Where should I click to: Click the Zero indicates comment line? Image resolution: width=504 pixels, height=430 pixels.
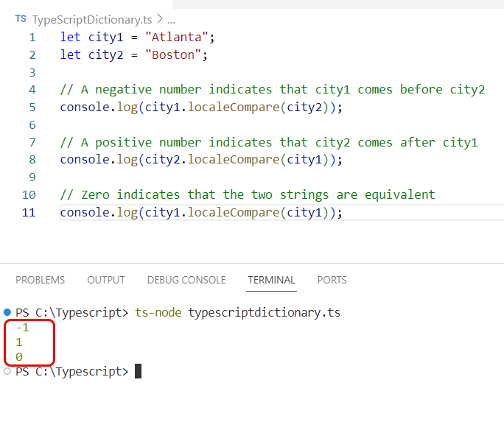[x=248, y=195]
